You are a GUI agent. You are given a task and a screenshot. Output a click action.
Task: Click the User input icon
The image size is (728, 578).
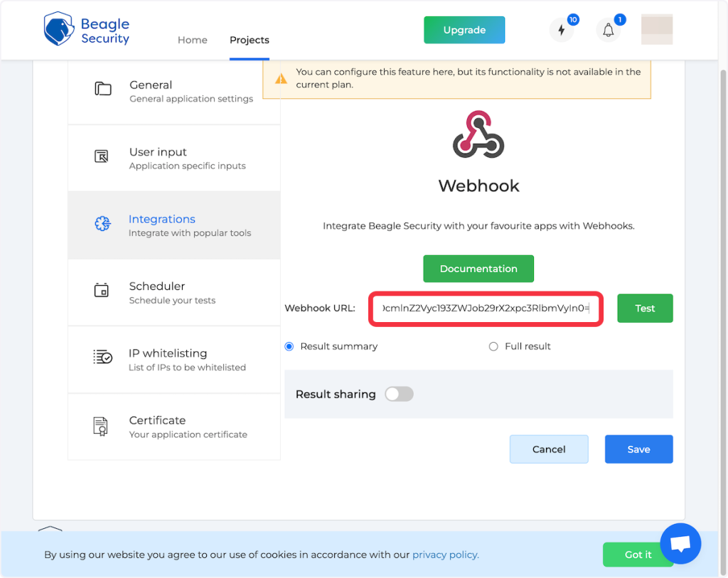coord(102,156)
